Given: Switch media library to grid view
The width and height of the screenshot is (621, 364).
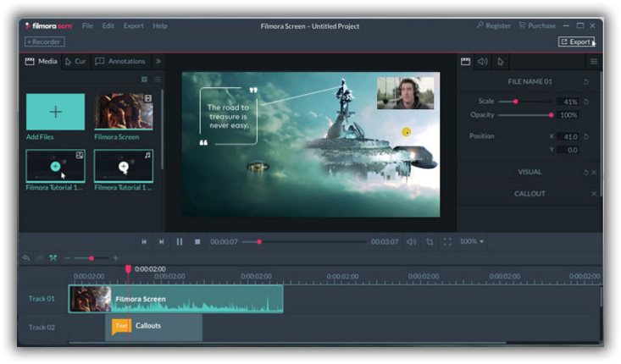Looking at the screenshot, I should (x=144, y=80).
